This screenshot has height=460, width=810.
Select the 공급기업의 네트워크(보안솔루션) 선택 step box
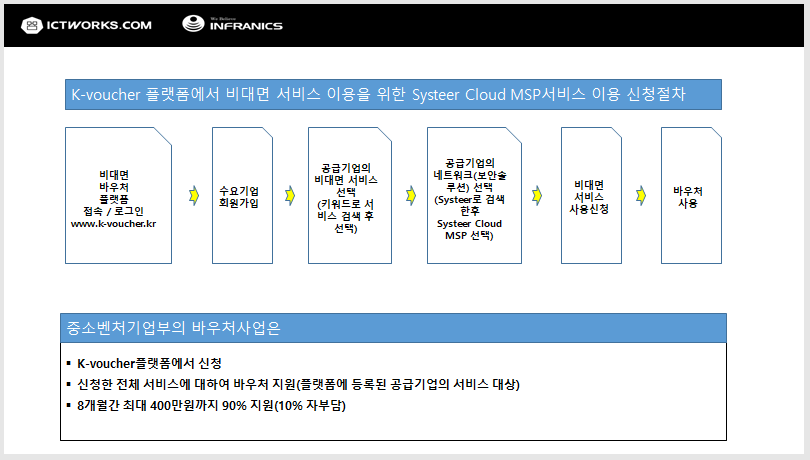point(474,195)
